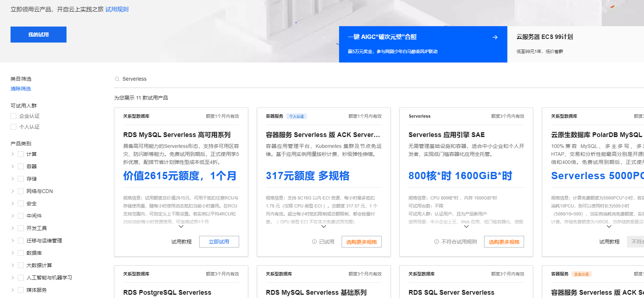Click arrow icon on AIGC banner
This screenshot has height=298, width=644.
click(495, 37)
